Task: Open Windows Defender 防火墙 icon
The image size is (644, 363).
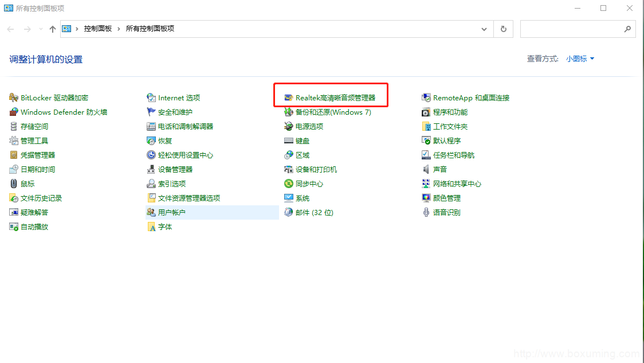Action: 14,112
